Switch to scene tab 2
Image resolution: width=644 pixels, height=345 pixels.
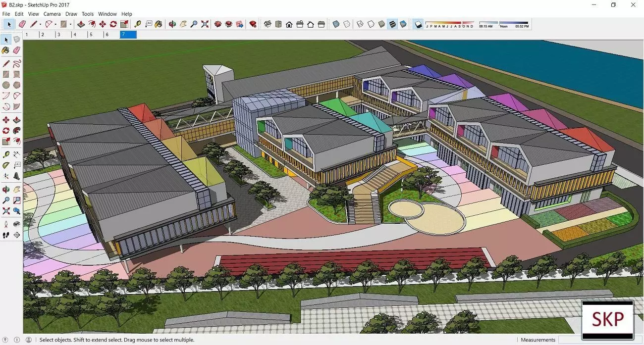[x=48, y=35]
